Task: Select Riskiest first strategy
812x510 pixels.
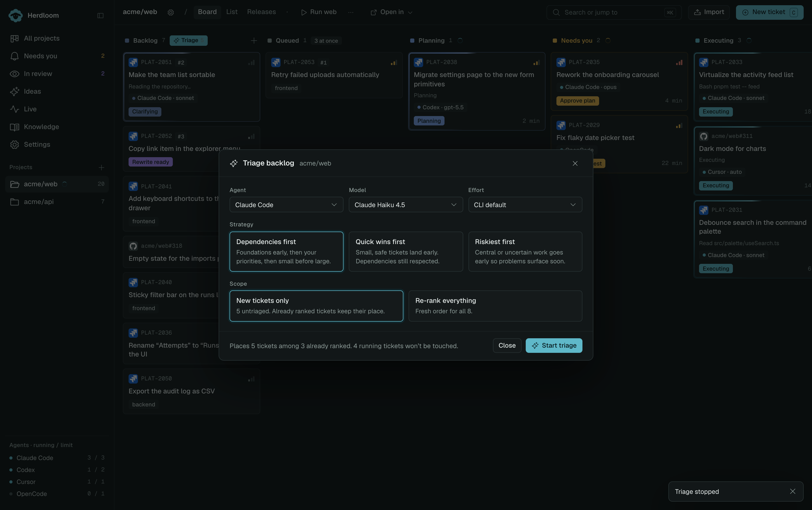Action: point(525,251)
